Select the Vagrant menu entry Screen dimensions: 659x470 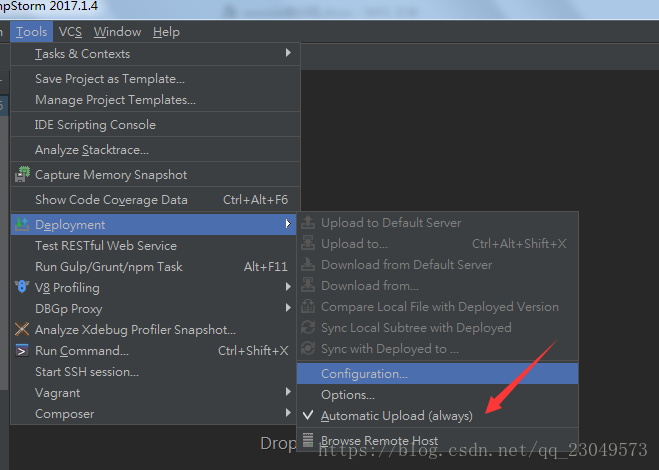153,393
